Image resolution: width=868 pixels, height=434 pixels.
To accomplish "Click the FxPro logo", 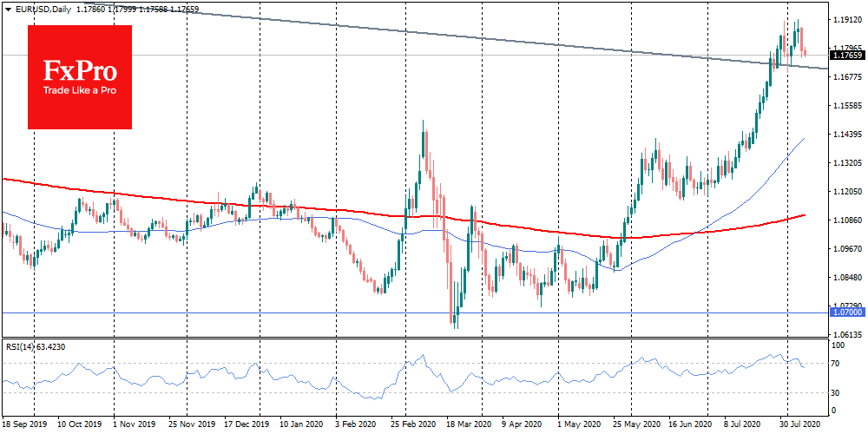I will [x=80, y=76].
